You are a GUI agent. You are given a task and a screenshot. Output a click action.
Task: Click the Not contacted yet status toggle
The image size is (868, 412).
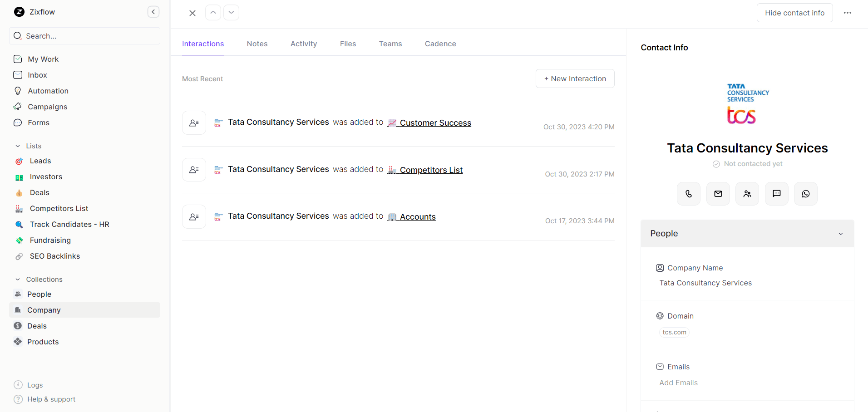747,164
